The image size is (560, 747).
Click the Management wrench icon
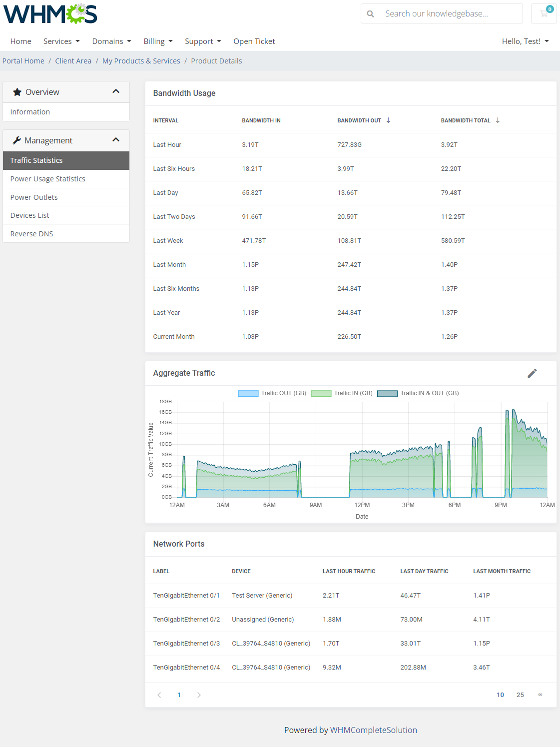pos(17,140)
